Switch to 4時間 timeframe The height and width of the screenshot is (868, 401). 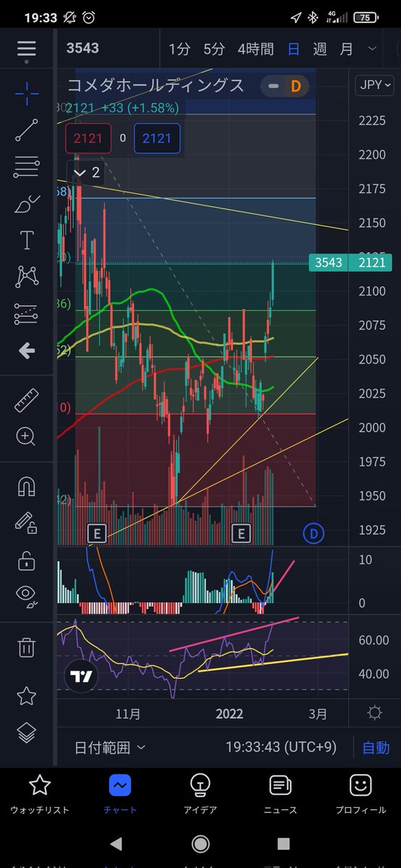coord(256,49)
